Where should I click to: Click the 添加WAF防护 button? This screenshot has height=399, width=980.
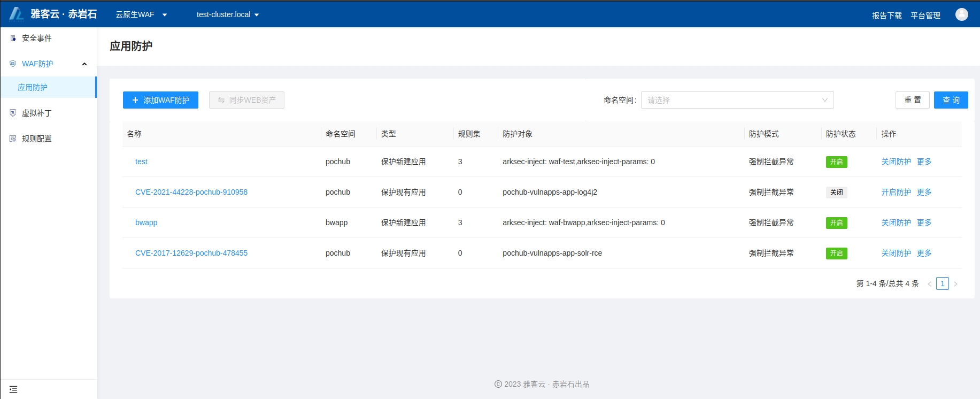[x=160, y=100]
